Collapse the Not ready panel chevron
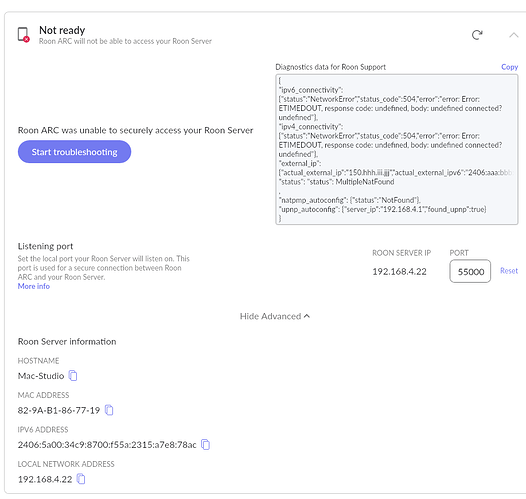This screenshot has height=499, width=526. click(x=513, y=35)
